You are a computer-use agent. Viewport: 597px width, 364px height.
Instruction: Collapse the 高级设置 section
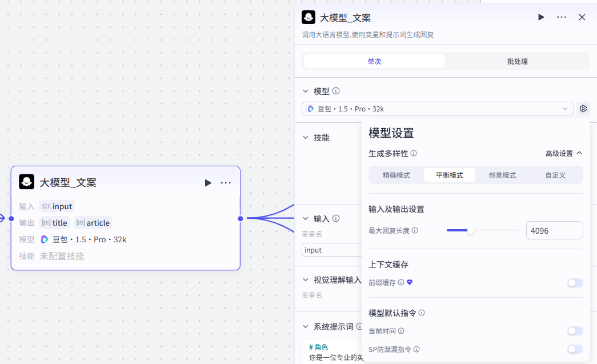[563, 154]
